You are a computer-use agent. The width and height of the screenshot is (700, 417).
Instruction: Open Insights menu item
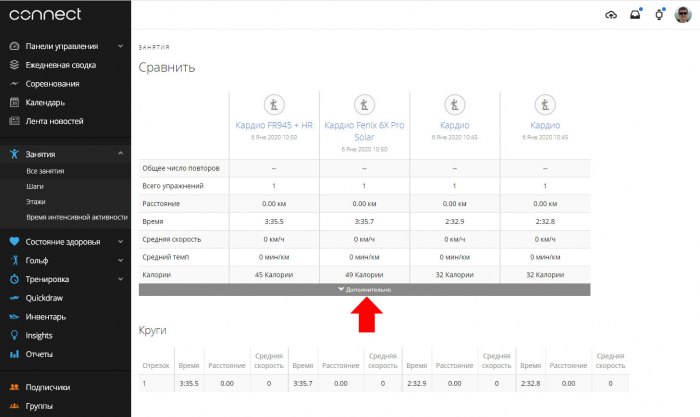tap(39, 335)
